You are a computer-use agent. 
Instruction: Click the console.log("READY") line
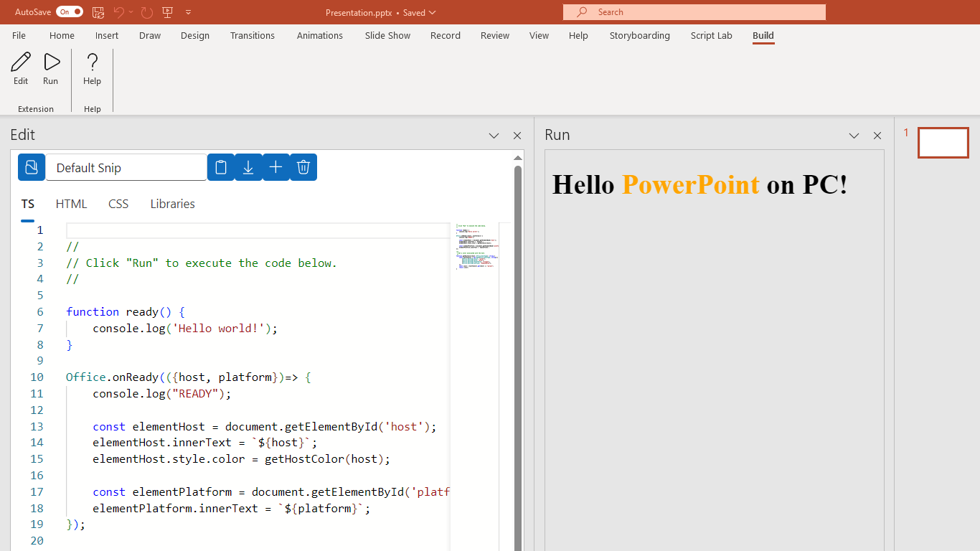162,393
